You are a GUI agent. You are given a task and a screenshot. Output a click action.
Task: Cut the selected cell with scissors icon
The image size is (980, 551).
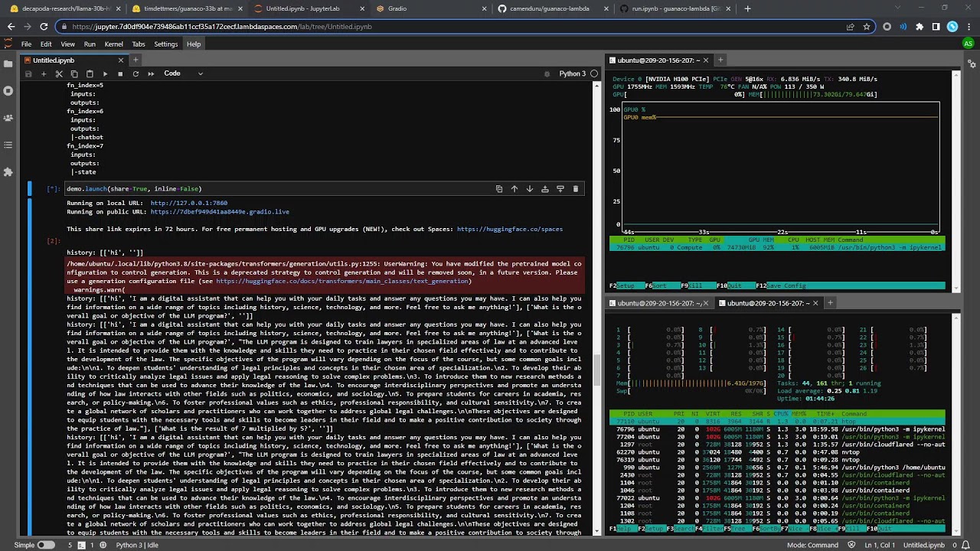point(59,73)
